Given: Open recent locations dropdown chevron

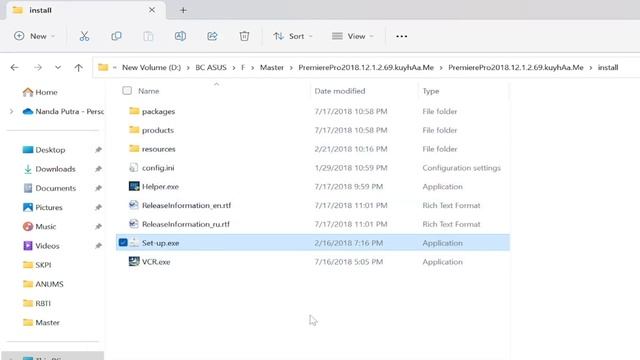Looking at the screenshot, I should coord(58,67).
